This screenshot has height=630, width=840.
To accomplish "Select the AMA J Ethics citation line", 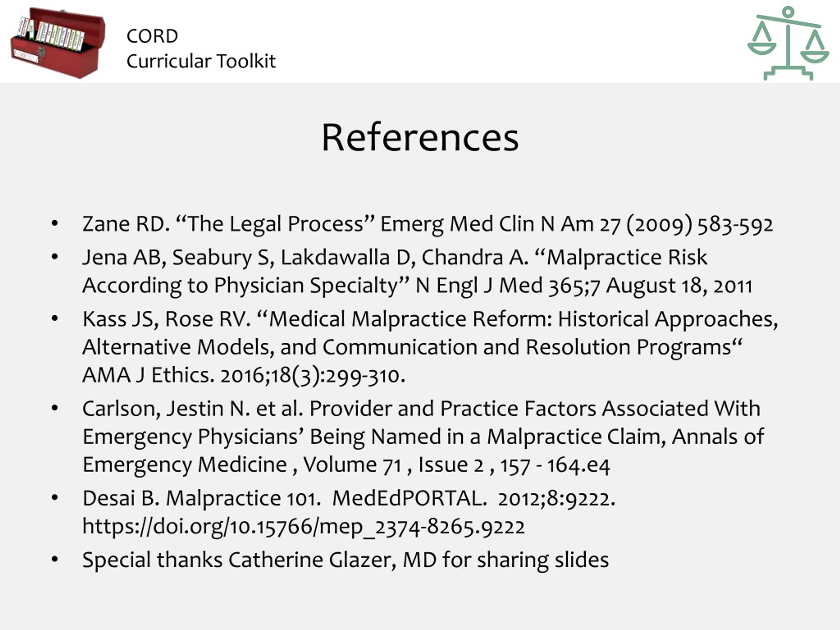I will 244,375.
